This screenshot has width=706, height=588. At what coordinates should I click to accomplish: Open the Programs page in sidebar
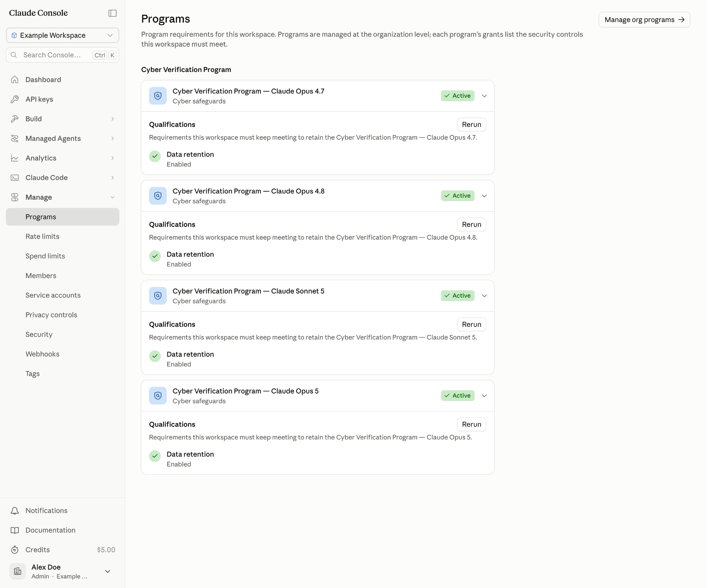click(x=63, y=217)
